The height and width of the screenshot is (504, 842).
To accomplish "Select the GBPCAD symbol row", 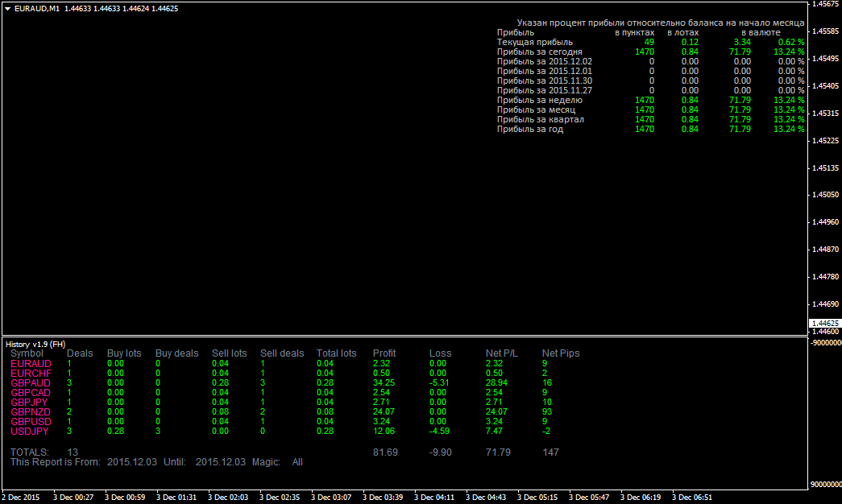I will coord(31,392).
